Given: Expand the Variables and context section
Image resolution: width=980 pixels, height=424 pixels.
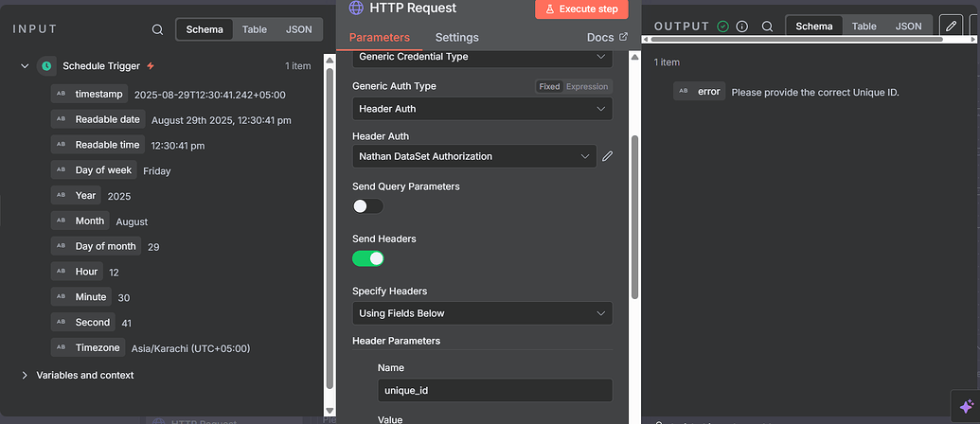Looking at the screenshot, I should point(26,375).
